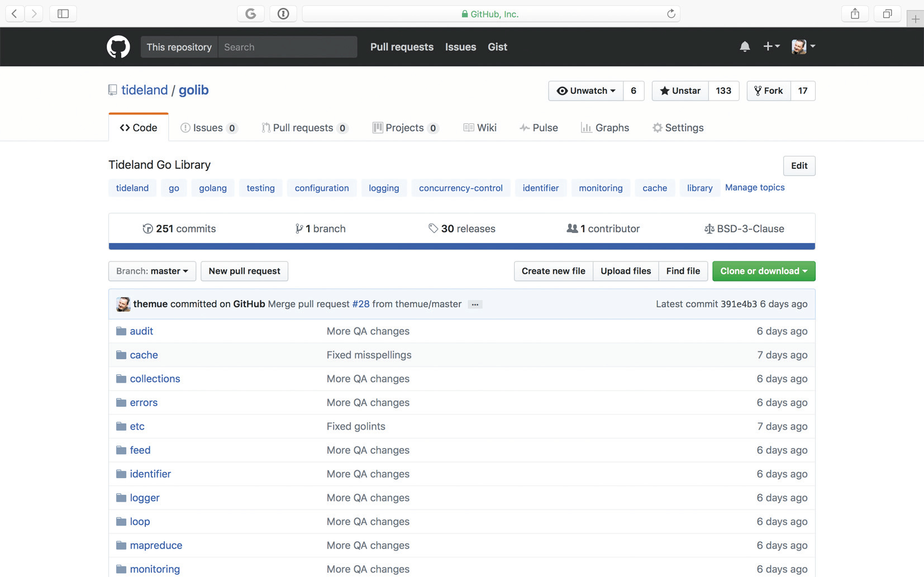Reload the page with refresh icon
The height and width of the screenshot is (577, 924).
coord(671,14)
